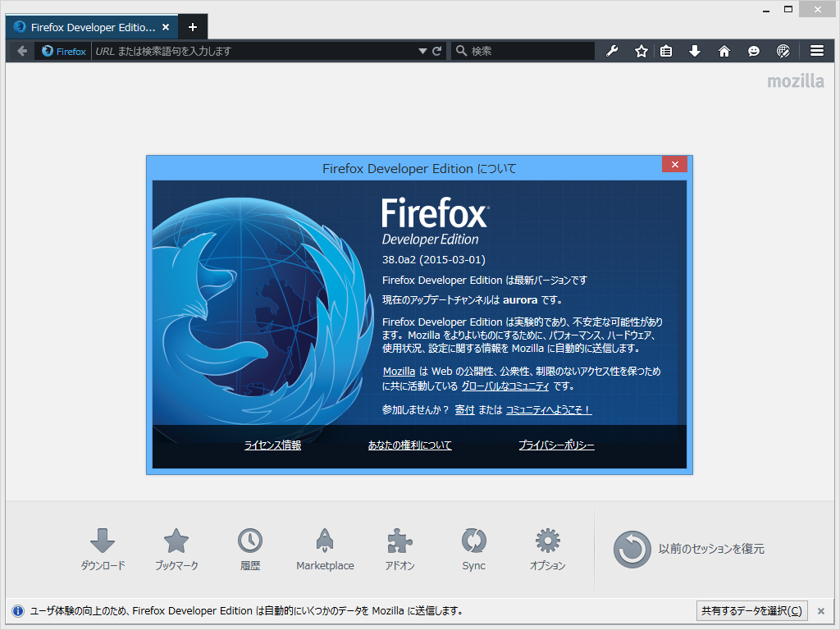This screenshot has width=840, height=630.
Task: Open developer tools with the wrench icon
Action: [611, 51]
